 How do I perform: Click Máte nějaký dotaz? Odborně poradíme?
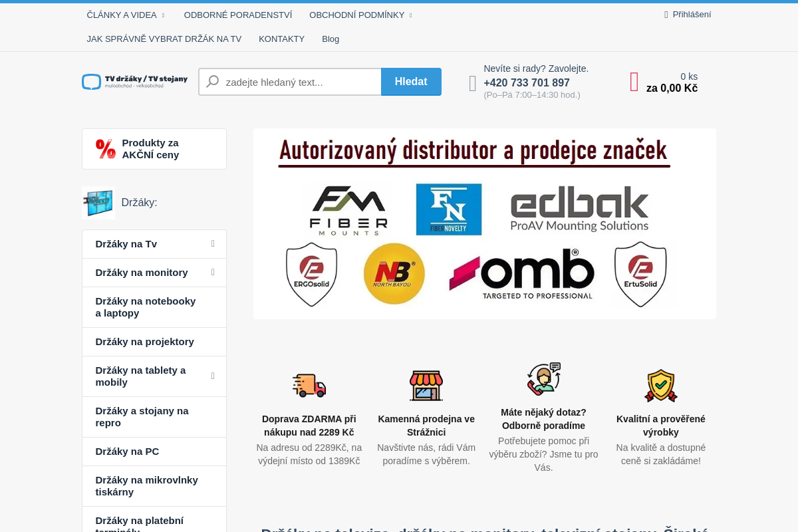(544, 419)
